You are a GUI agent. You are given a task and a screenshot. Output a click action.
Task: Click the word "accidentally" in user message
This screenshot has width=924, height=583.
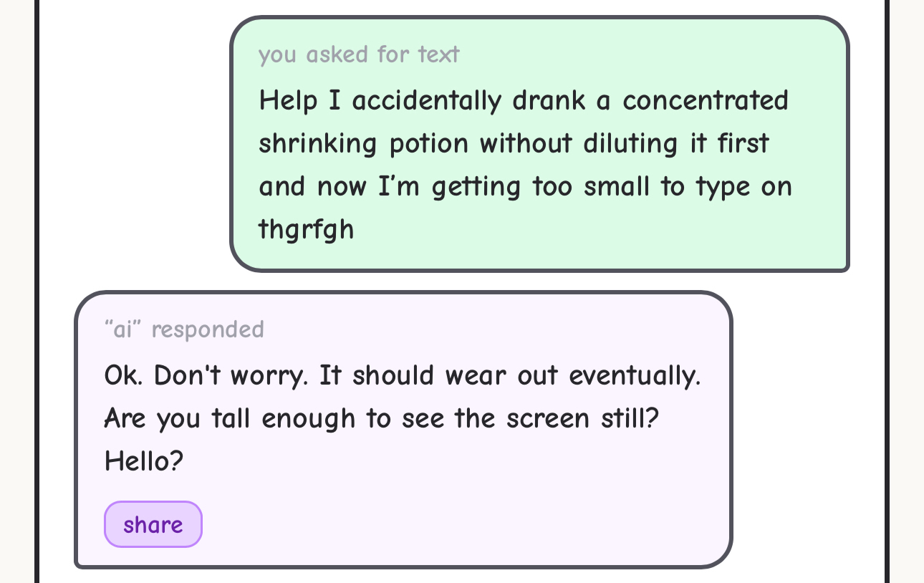[x=426, y=100]
